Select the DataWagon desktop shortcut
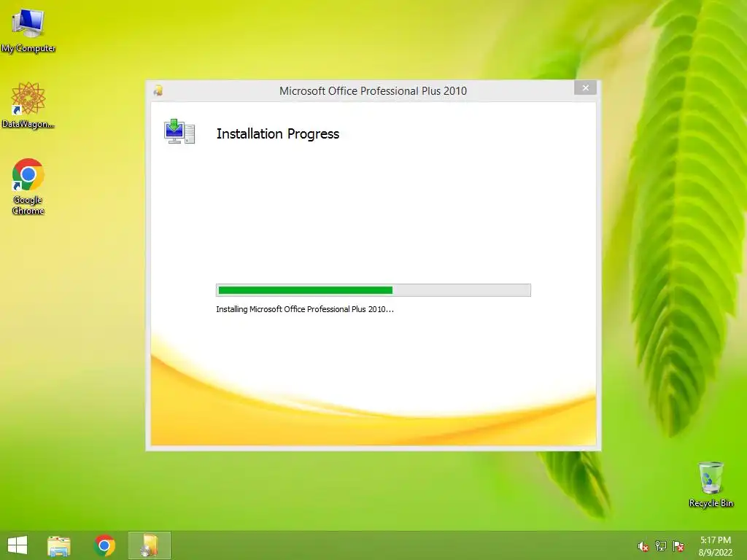The image size is (747, 560). coord(28,105)
